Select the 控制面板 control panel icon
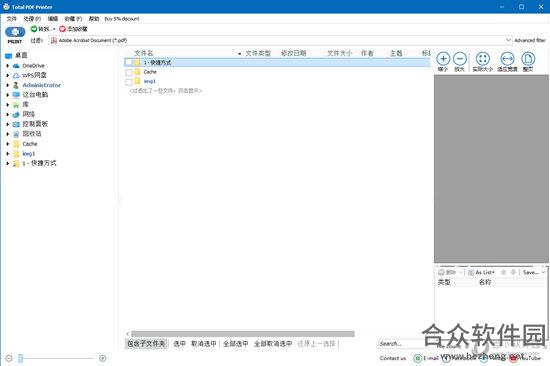 point(16,124)
